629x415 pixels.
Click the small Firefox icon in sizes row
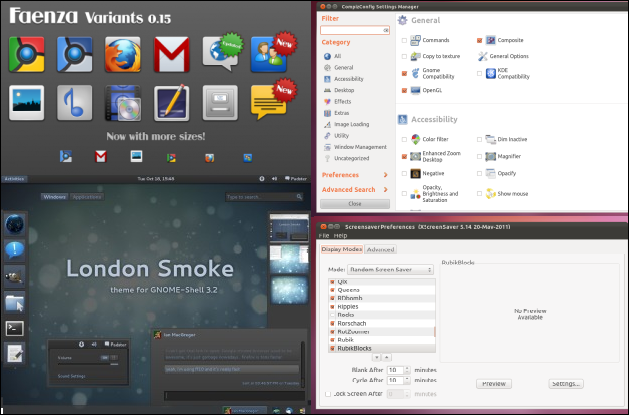[x=209, y=158]
